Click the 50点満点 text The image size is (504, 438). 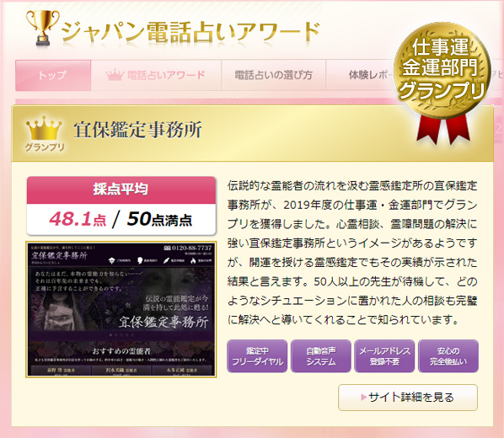click(159, 219)
